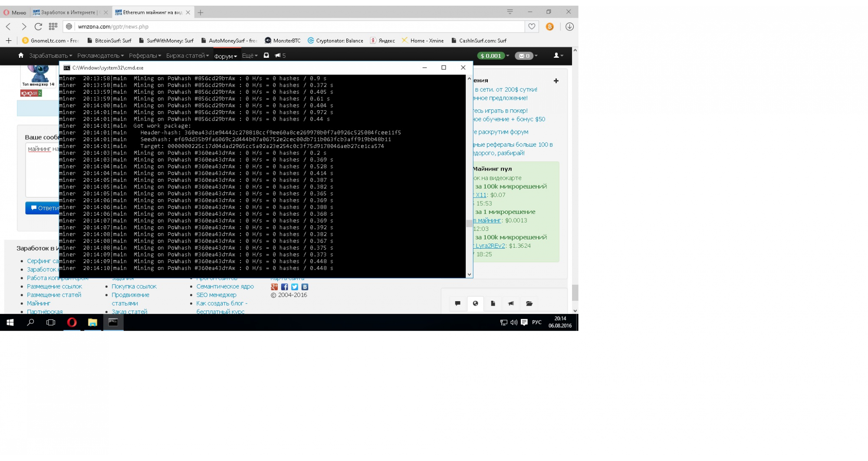868x461 pixels.
Task: Expand the Зарабатывать dropdown menu
Action: coord(50,56)
